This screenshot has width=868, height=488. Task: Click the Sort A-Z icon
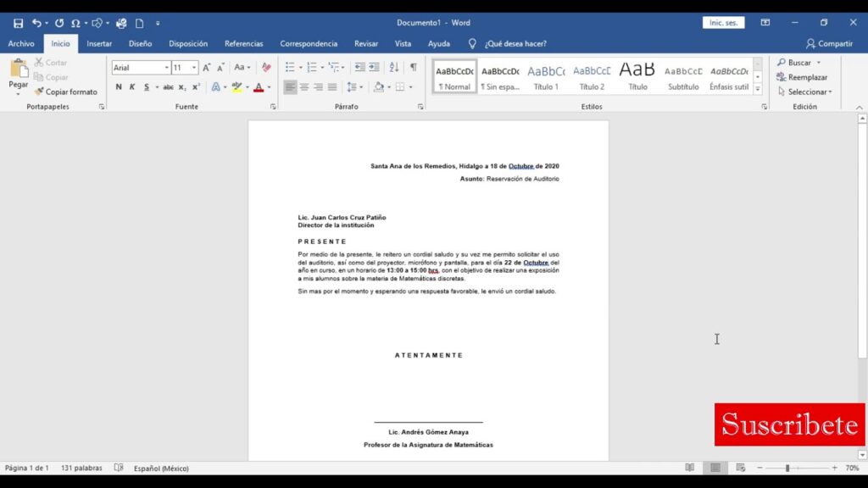click(393, 68)
